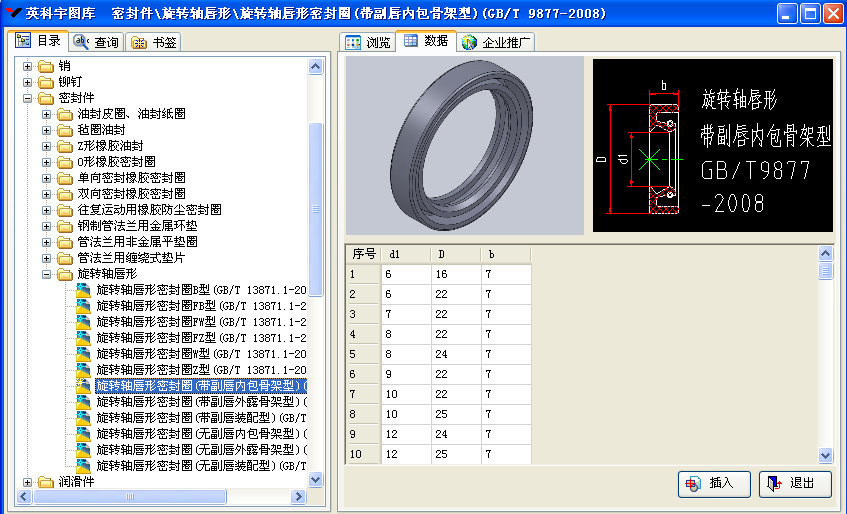Open the 企业推广 tab
Screen dimensions: 847x514
click(x=497, y=42)
